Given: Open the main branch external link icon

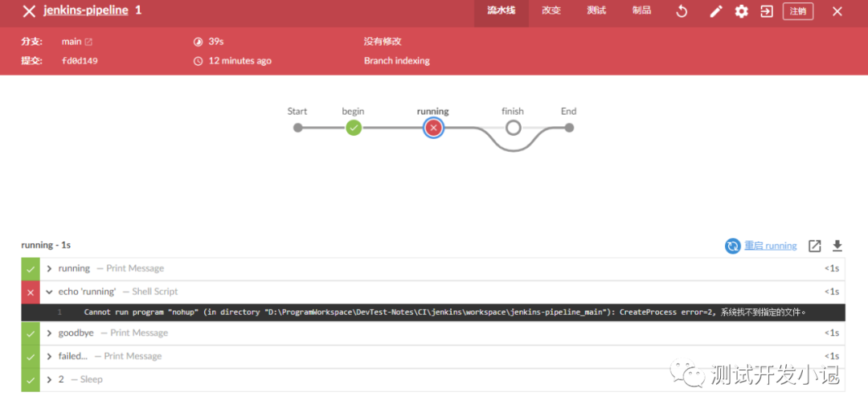Looking at the screenshot, I should [x=88, y=42].
